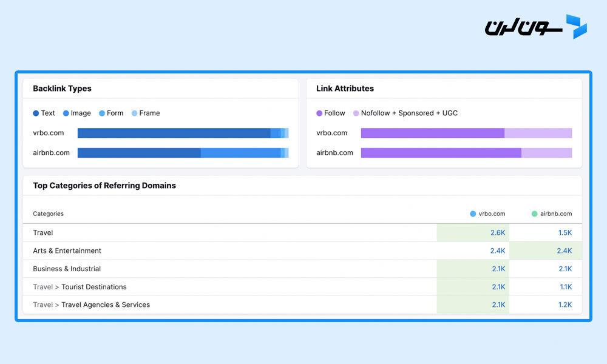Click the Soonlearn logo at top right
The image size is (607, 364).
coord(536,27)
